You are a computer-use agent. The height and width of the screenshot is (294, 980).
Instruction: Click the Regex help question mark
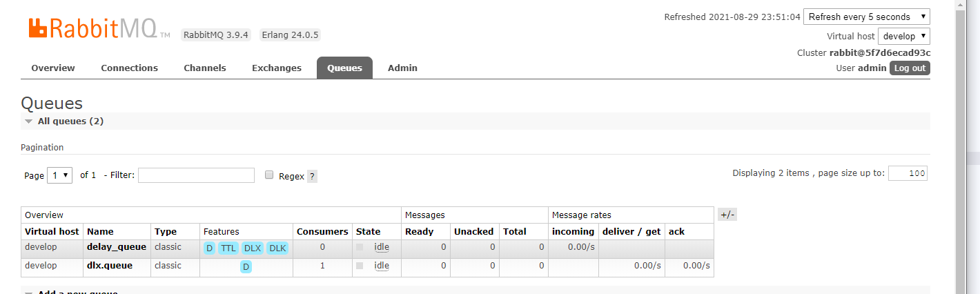[312, 176]
